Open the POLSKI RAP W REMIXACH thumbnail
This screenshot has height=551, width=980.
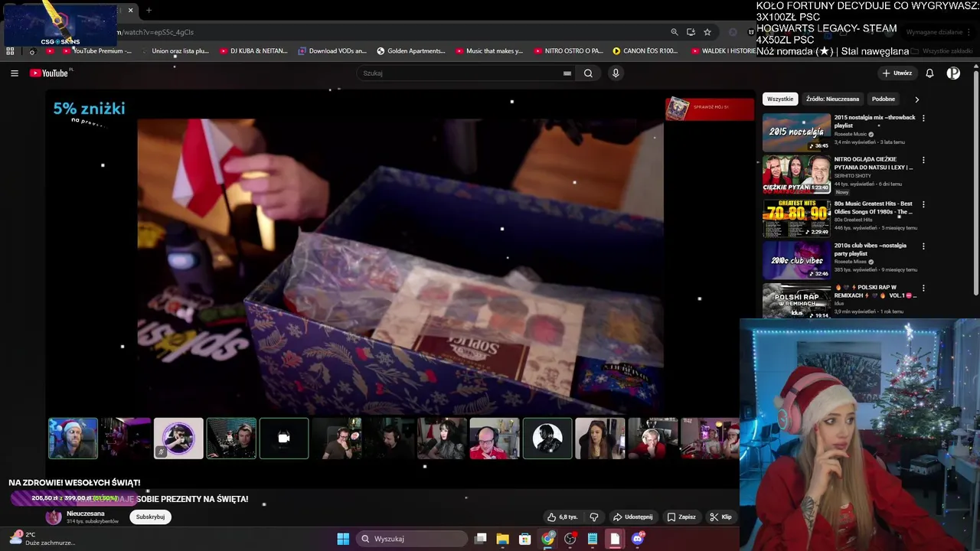pos(796,301)
